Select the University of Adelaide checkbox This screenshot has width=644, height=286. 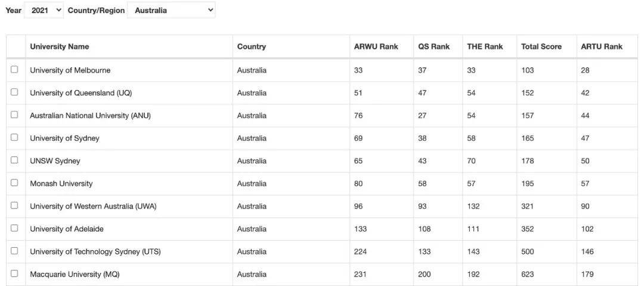14,228
